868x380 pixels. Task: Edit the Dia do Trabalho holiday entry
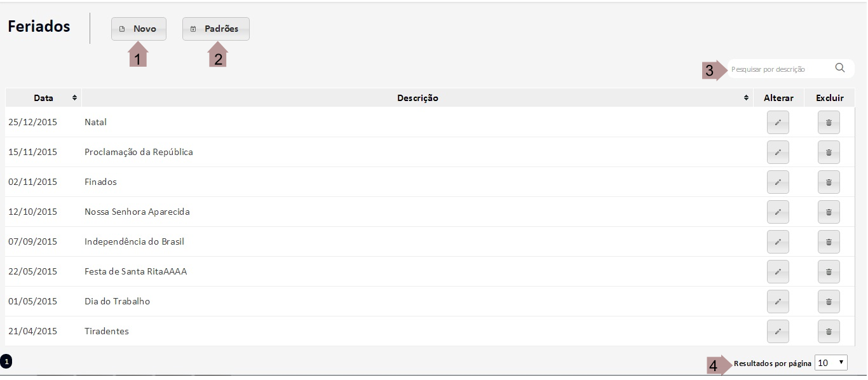[x=778, y=302]
